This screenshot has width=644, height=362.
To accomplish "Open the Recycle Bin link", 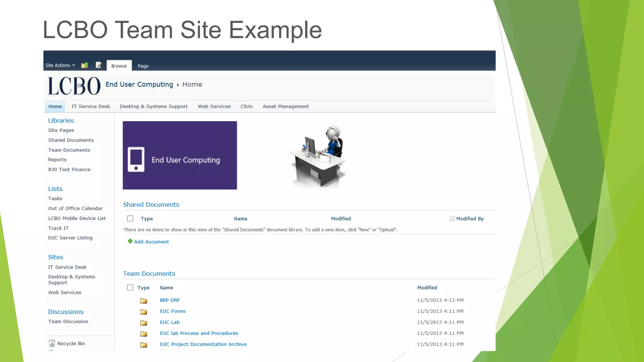I will (71, 343).
